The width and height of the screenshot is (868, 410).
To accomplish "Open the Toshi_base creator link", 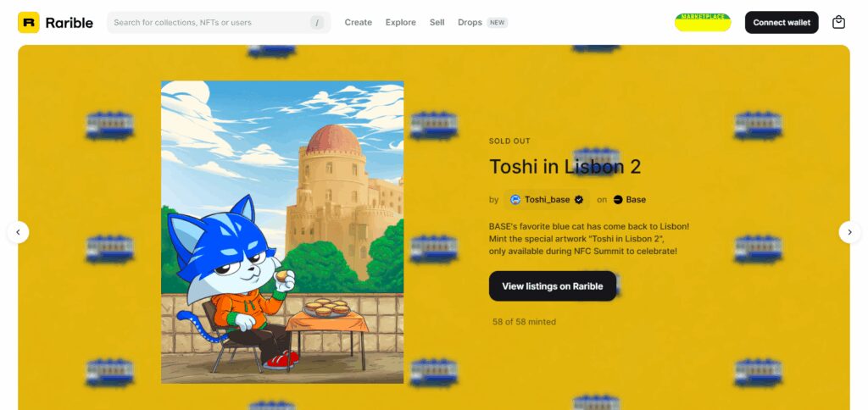I will point(547,200).
